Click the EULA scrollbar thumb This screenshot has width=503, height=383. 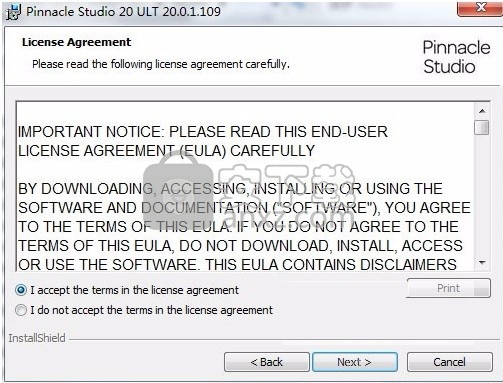[482, 127]
